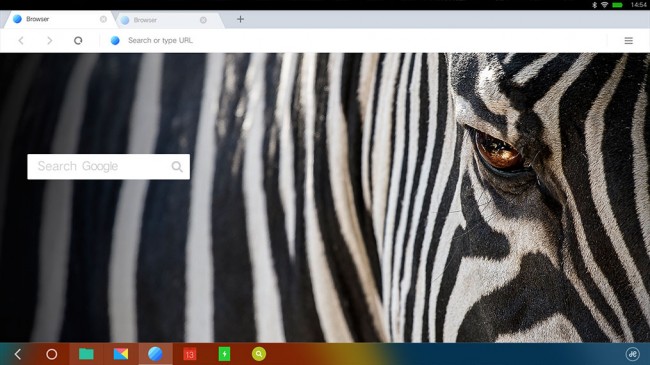Screen dimensions: 650x365
Task: Click the Wi-Fi status icon
Action: (604, 5)
